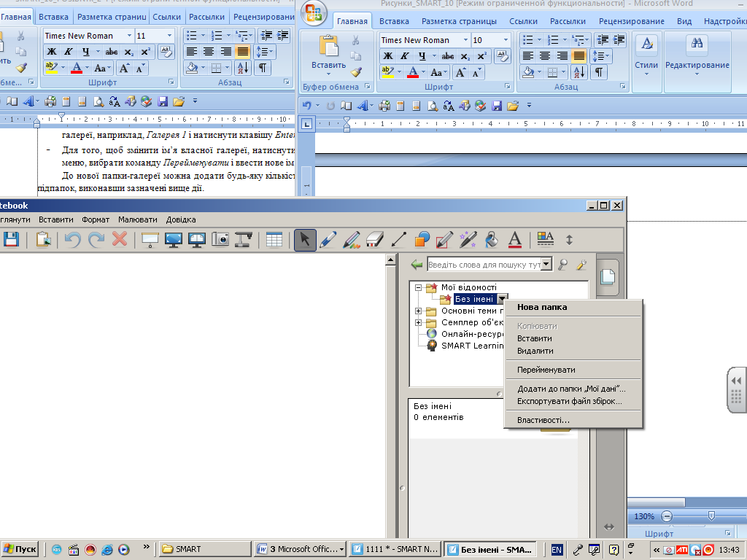
Task: Click the EN language indicator in taskbar
Action: [556, 550]
